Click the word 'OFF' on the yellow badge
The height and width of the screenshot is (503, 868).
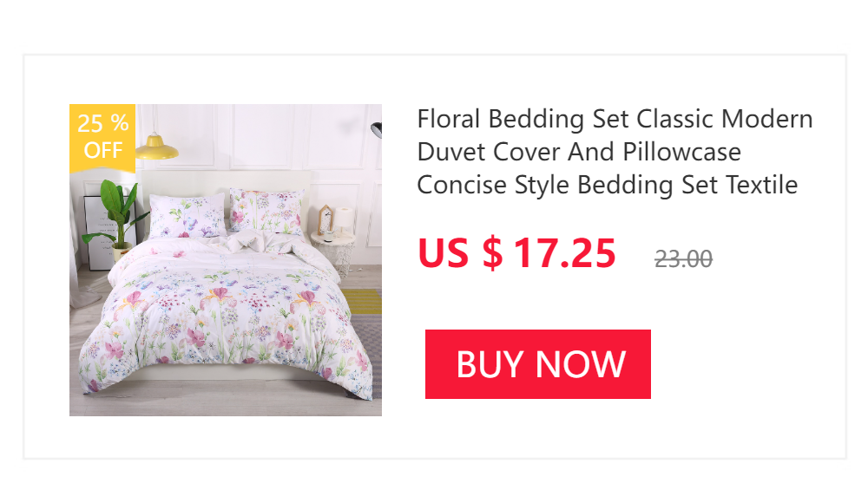(x=103, y=150)
